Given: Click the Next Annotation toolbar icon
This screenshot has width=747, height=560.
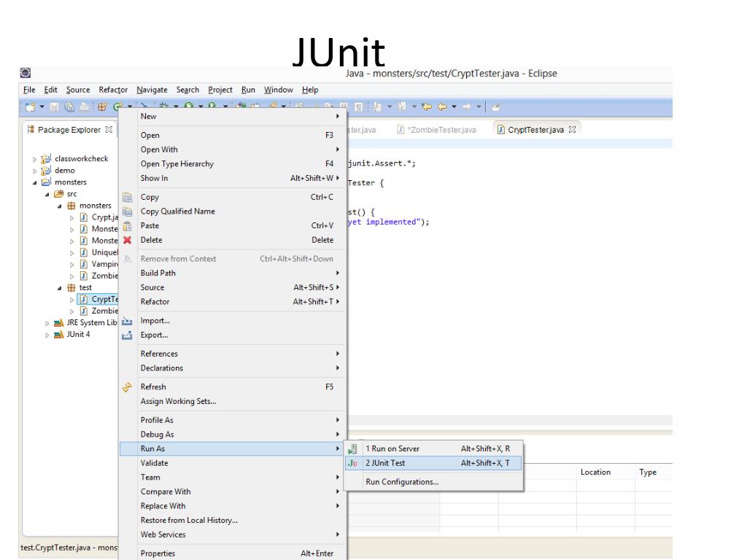Looking at the screenshot, I should pos(377,106).
